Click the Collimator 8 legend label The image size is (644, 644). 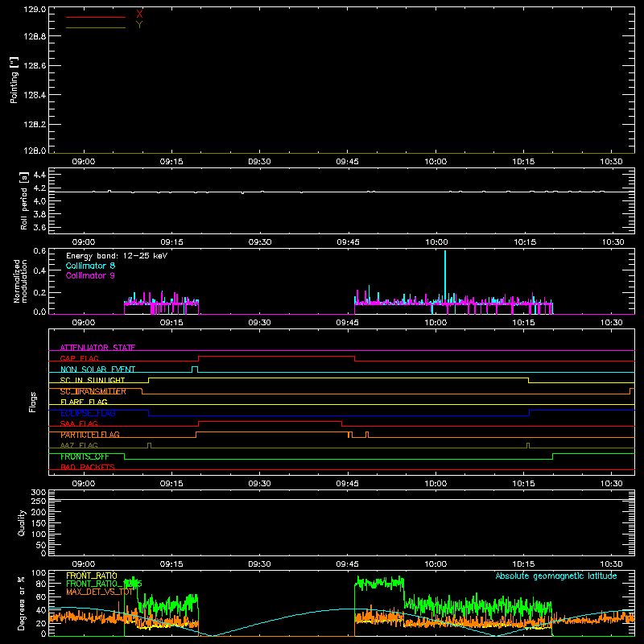tap(90, 266)
